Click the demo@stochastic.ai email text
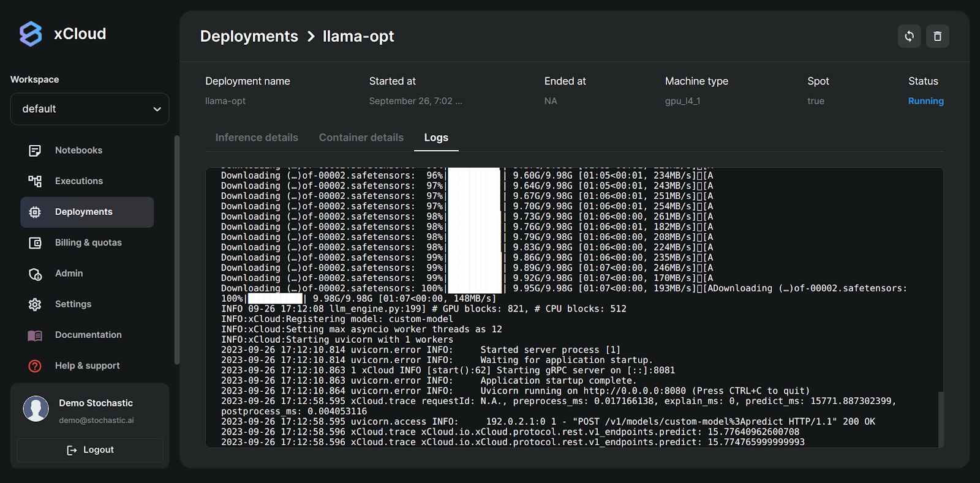The width and height of the screenshot is (980, 483). [x=96, y=421]
